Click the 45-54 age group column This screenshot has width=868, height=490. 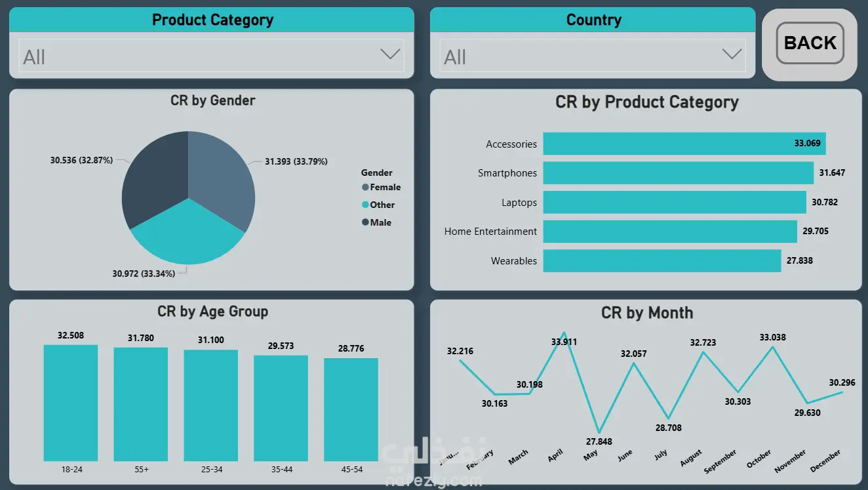(351, 409)
